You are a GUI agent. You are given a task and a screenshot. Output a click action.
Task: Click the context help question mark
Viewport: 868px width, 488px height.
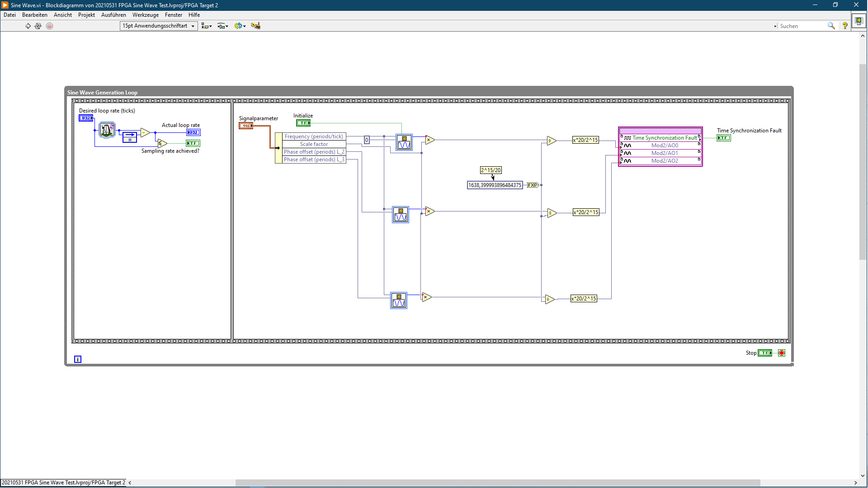(x=844, y=26)
